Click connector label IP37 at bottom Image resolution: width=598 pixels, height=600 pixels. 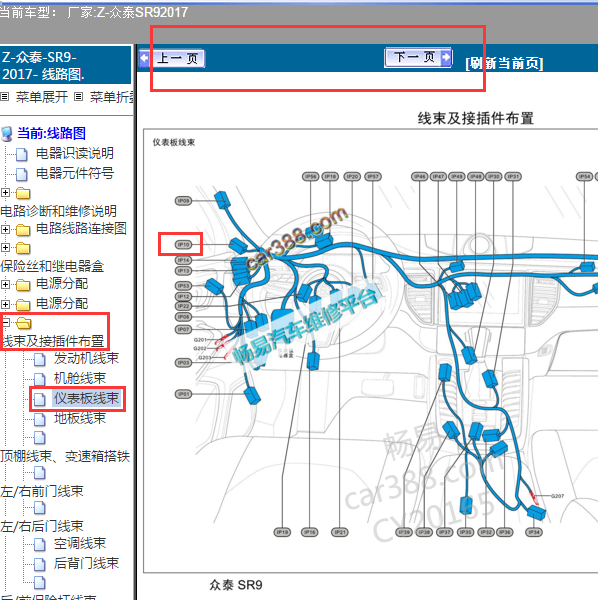444,532
